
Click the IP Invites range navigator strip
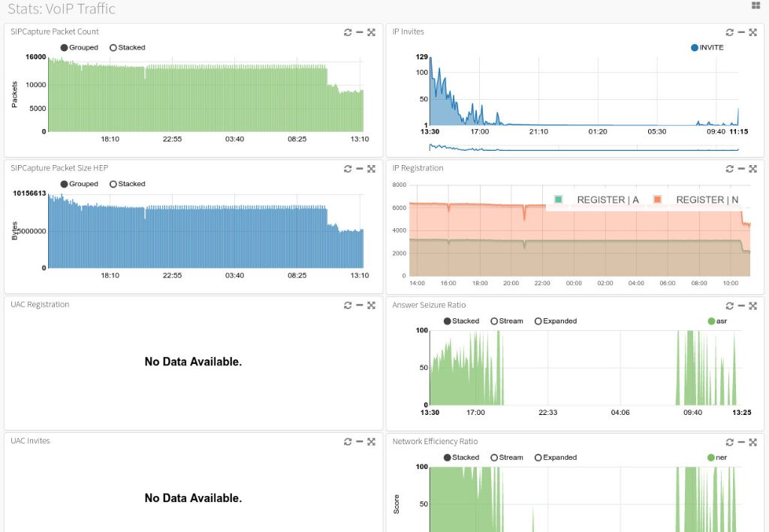click(584, 149)
